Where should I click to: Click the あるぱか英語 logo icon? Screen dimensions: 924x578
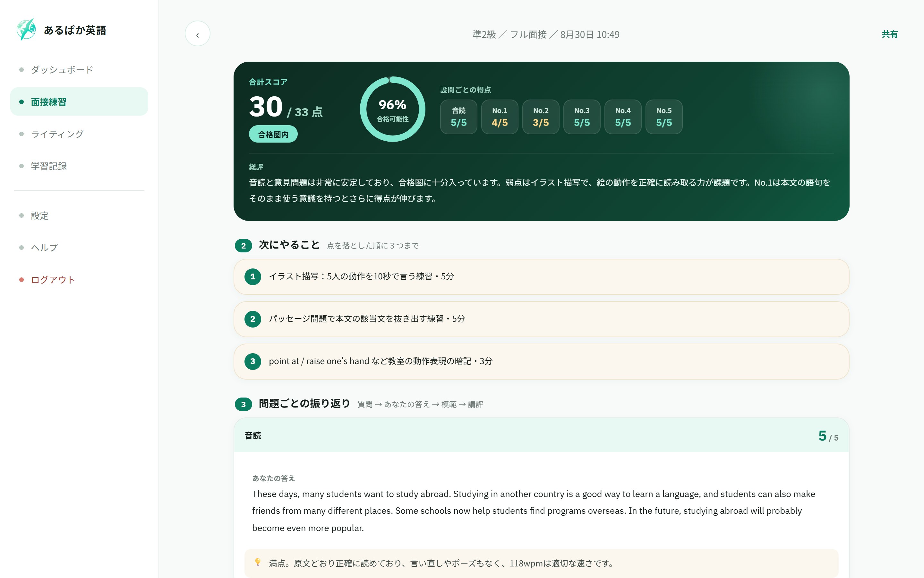[x=26, y=30]
